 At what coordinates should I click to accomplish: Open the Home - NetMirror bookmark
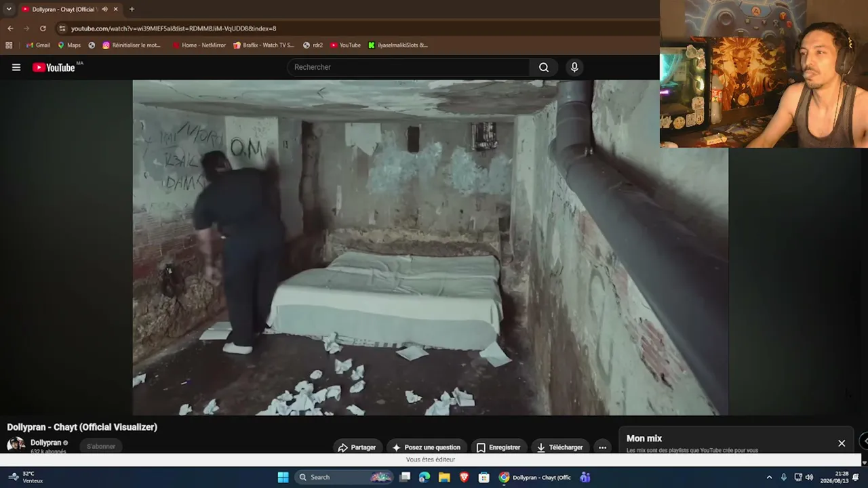(199, 45)
